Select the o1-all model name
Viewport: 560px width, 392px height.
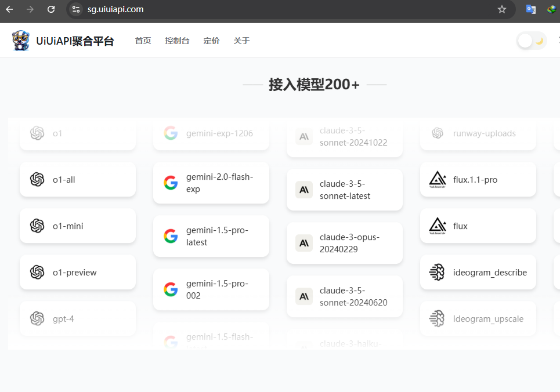(x=64, y=180)
